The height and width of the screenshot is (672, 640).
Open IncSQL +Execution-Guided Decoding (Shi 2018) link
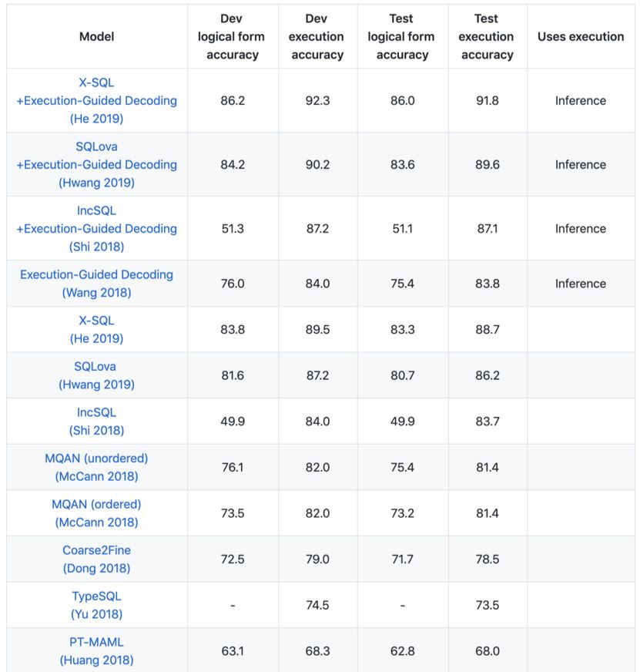[x=96, y=228]
